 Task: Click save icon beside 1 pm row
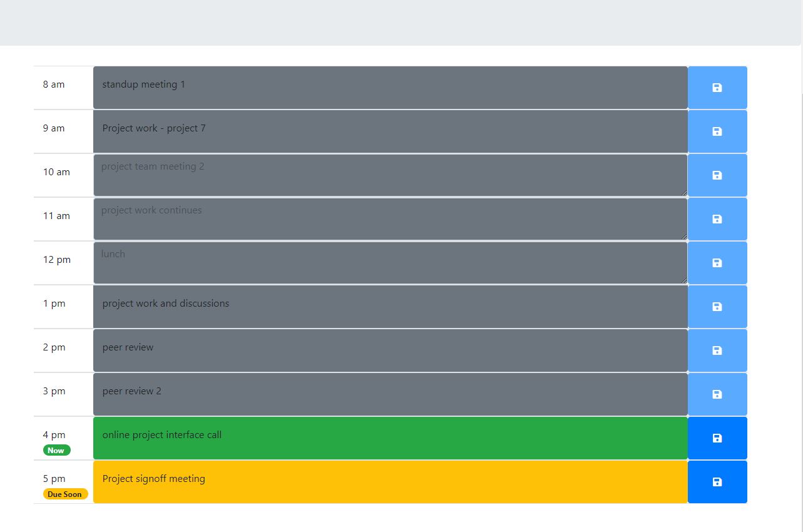pyautogui.click(x=717, y=307)
